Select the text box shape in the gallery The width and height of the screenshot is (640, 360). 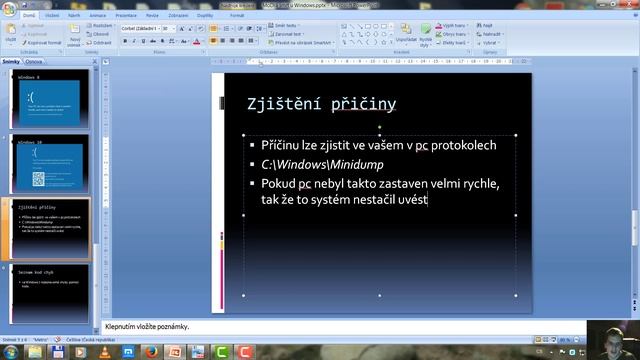pyautogui.click(x=344, y=26)
